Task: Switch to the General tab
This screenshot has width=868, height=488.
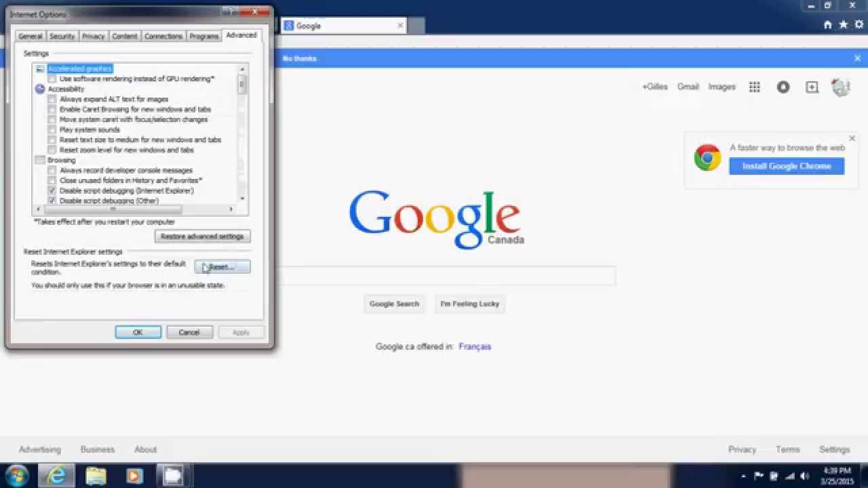Action: pos(31,37)
